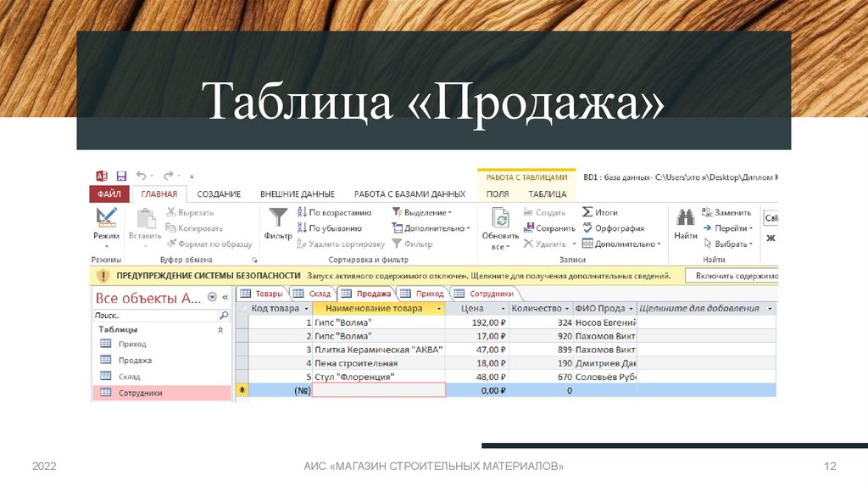The image size is (868, 487).
Task: Expand the Буфер обмена dialog launcher
Action: [x=254, y=260]
